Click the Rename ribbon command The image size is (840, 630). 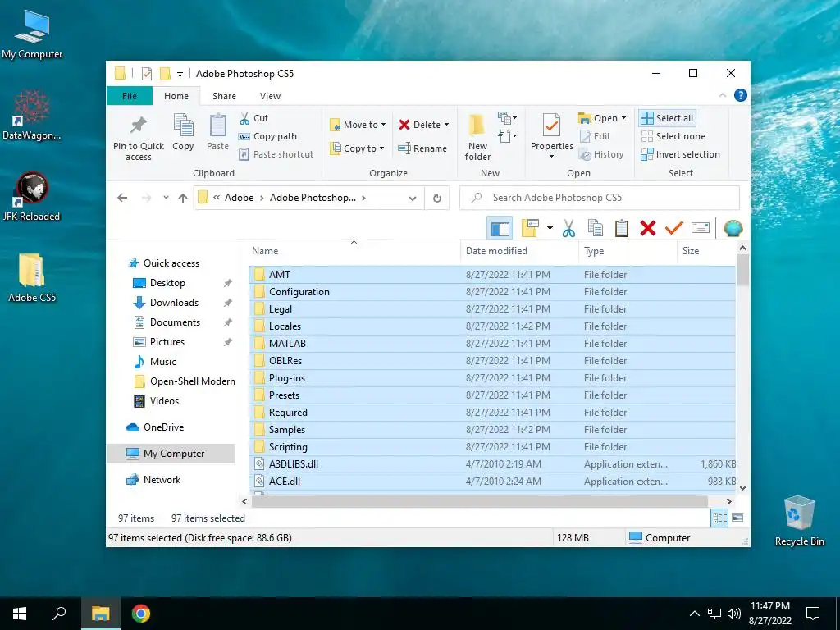pyautogui.click(x=422, y=148)
